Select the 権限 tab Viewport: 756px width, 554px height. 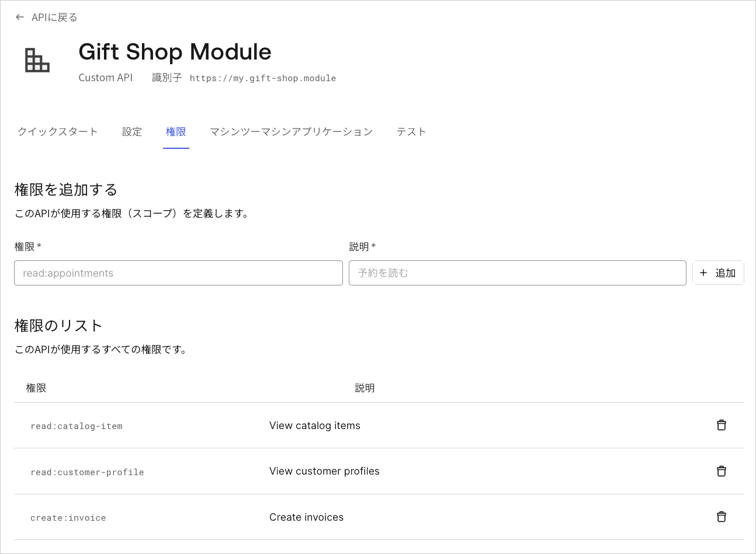click(x=176, y=131)
